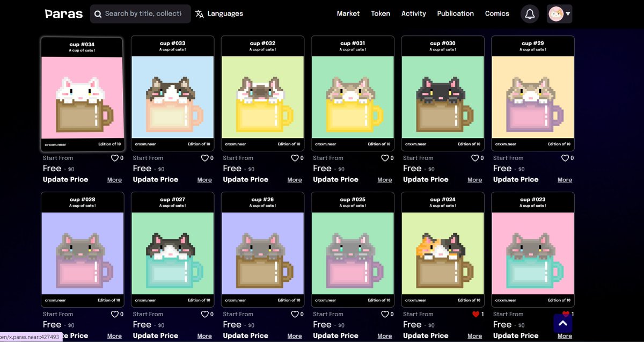Open the cup #024 calico cat card
Image resolution: width=644 pixels, height=342 pixels.
click(443, 250)
